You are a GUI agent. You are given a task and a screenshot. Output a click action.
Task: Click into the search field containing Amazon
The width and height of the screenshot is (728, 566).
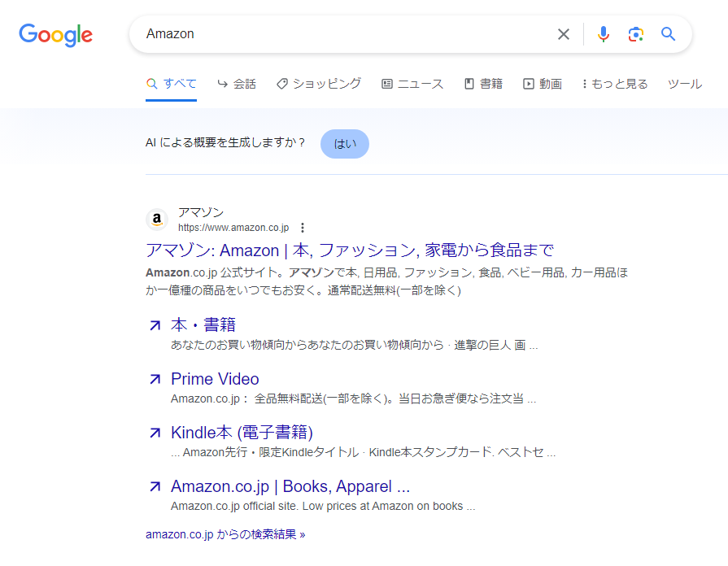(342, 34)
